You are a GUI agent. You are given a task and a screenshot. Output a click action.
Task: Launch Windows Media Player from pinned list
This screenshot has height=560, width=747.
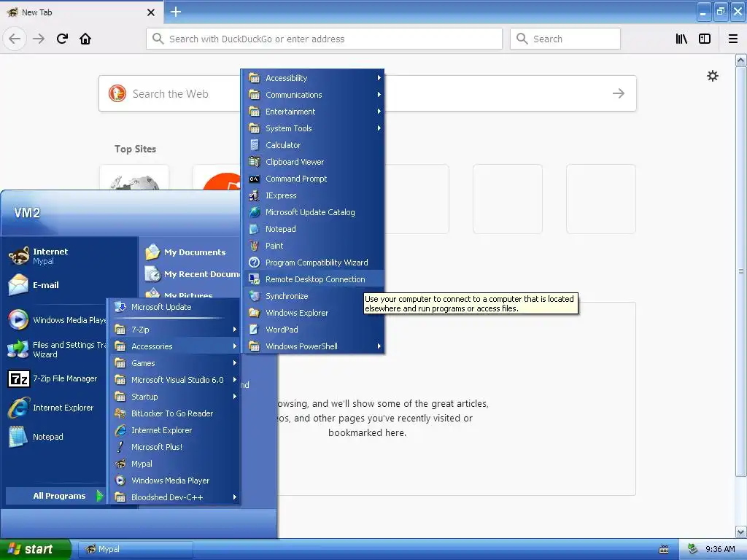click(x=56, y=320)
